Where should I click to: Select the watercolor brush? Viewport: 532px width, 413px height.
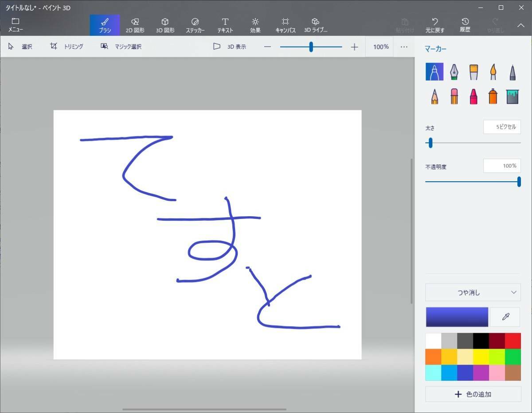[x=493, y=72]
